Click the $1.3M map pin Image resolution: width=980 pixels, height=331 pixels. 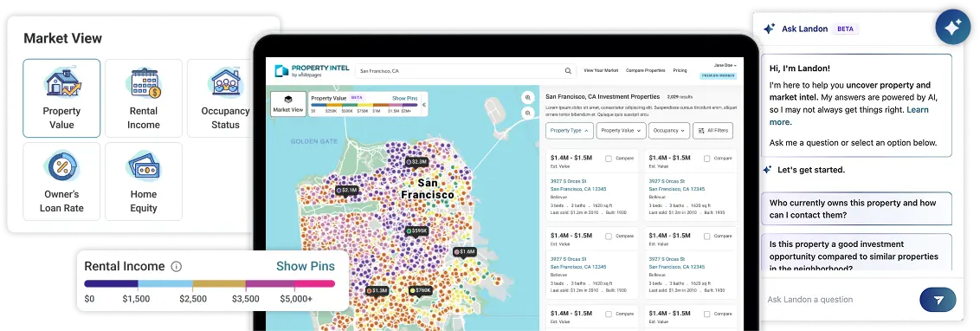(377, 291)
